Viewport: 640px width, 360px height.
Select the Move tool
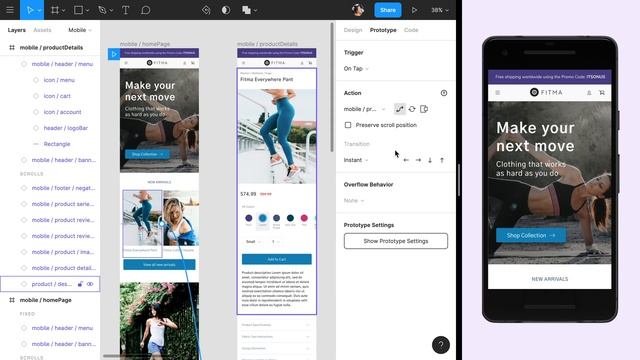(x=29, y=10)
